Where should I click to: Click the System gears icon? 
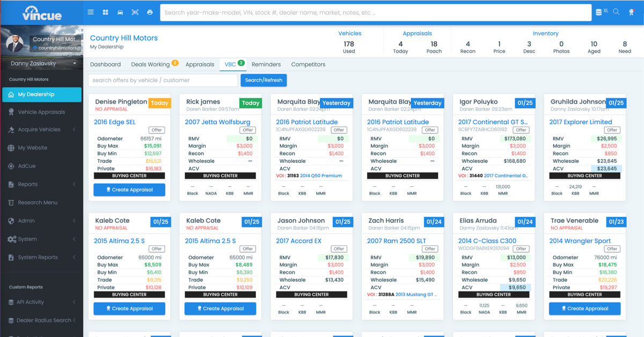point(11,239)
